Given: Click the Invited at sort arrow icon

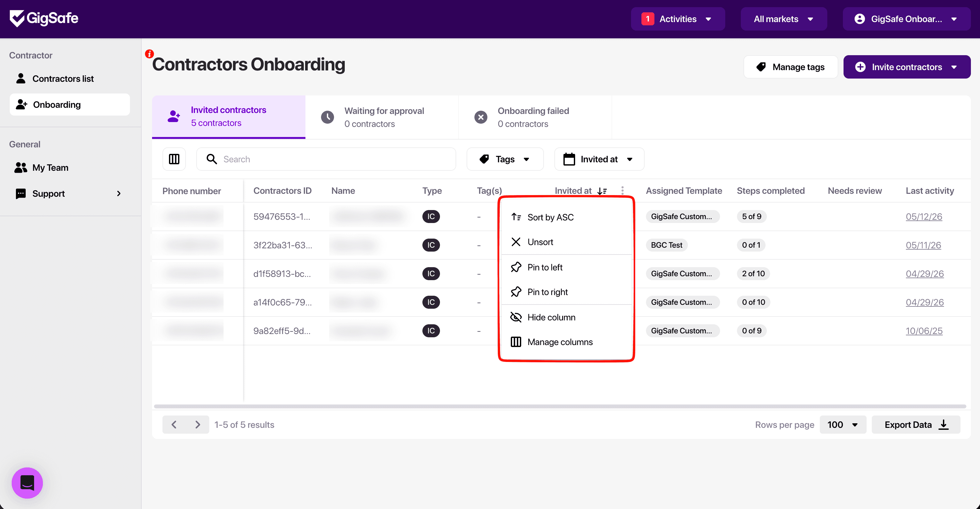Looking at the screenshot, I should click(602, 191).
